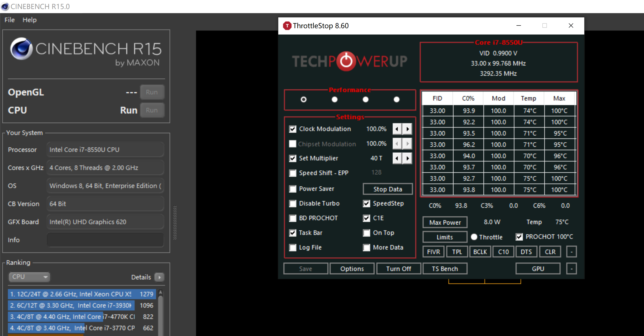Close the ThrottleStop window
This screenshot has width=644, height=336.
tap(571, 25)
